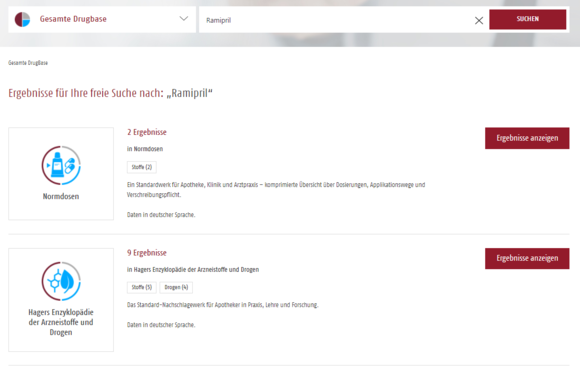Click 'Das Standard-Nachschlagewerk für Apotheker' description
Image resolution: width=580 pixels, height=370 pixels.
222,305
